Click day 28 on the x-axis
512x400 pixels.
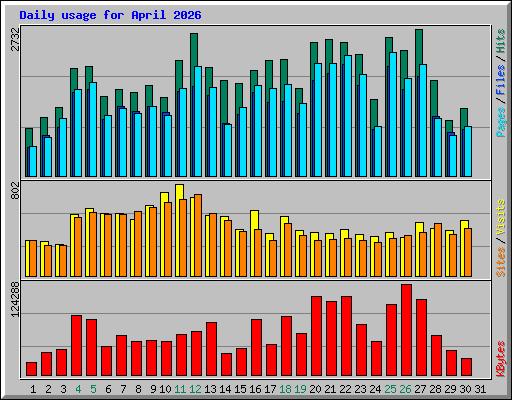click(435, 389)
